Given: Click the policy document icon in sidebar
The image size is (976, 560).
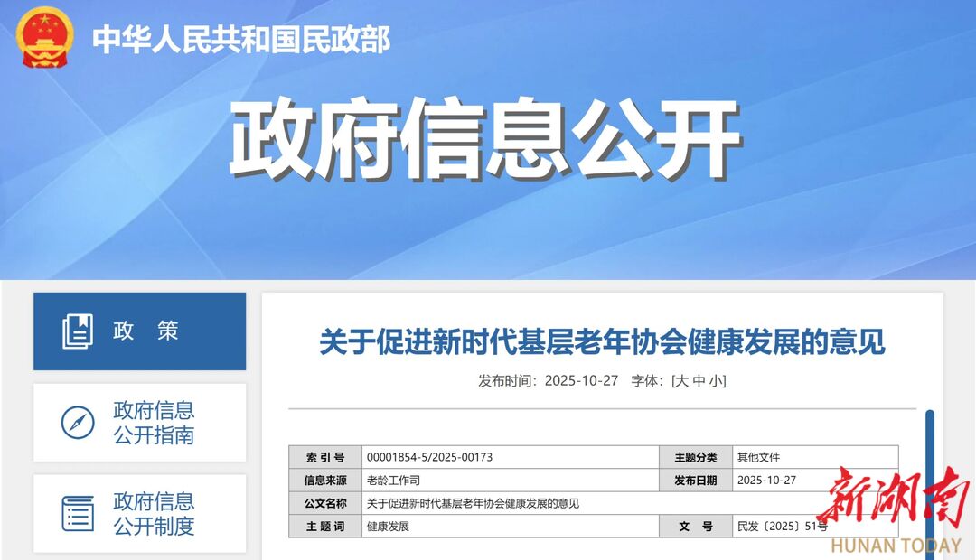Looking at the screenshot, I should [78, 331].
